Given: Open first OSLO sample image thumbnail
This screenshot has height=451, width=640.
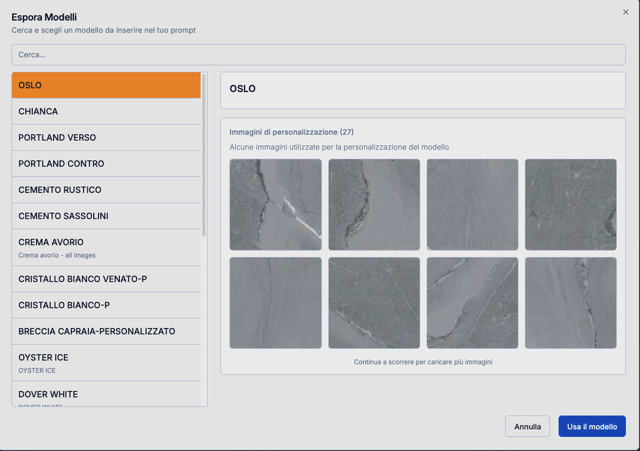Looking at the screenshot, I should pos(276,205).
